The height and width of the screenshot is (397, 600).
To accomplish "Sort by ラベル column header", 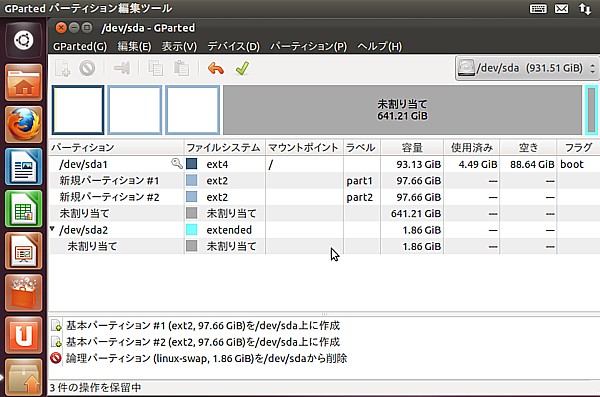I will tap(362, 147).
